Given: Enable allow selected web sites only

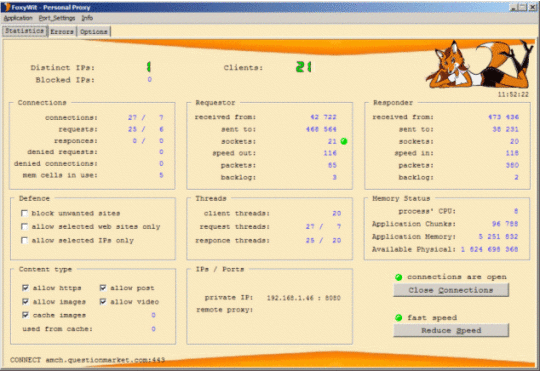Looking at the screenshot, I should (24, 226).
